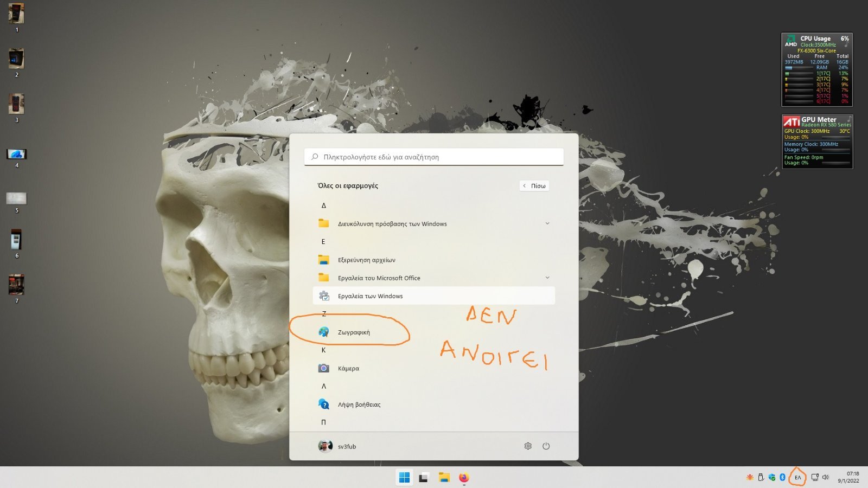
Task: Open Firefox from the taskbar
Action: pyautogui.click(x=464, y=478)
